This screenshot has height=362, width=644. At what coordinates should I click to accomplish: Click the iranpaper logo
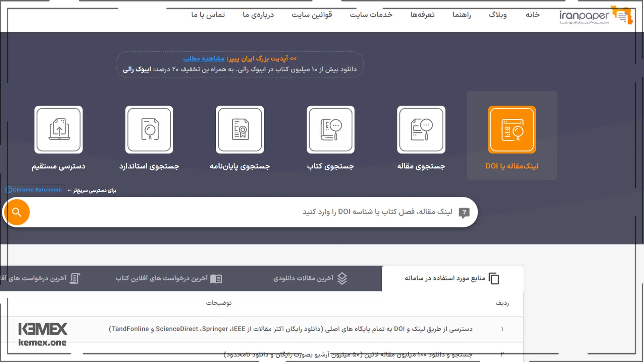point(596,15)
